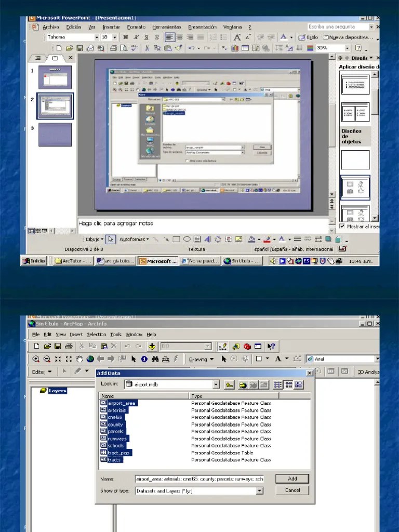Select the Pan hand tool in ArcMap

click(x=79, y=358)
